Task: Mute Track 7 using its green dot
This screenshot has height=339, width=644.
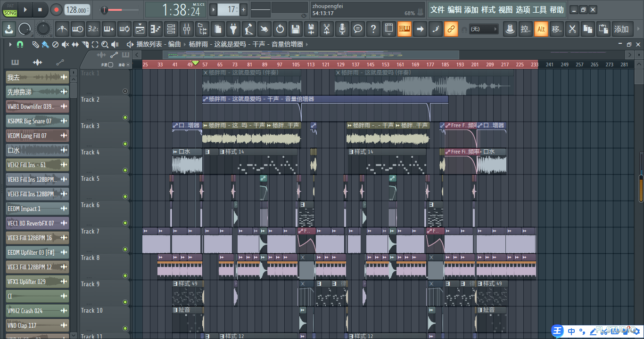Action: (125, 250)
